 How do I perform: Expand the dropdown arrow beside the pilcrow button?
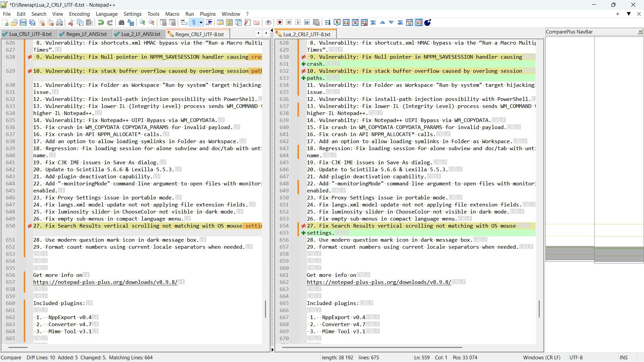pos(201,22)
